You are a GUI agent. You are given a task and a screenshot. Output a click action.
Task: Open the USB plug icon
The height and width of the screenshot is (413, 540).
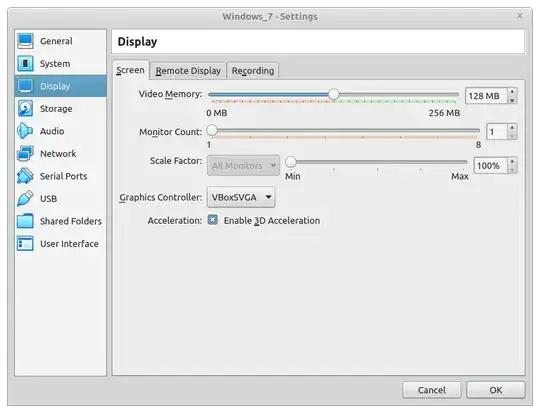click(25, 198)
